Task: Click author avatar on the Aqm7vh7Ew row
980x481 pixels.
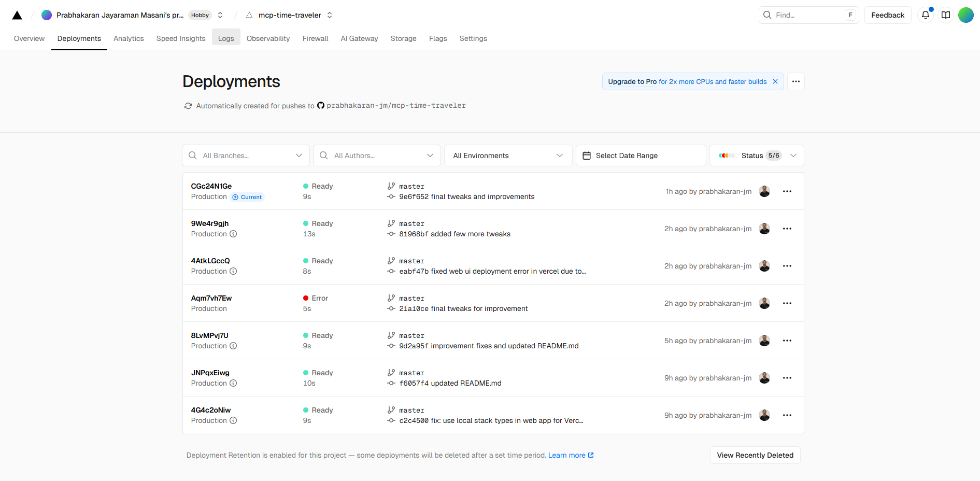Action: point(764,303)
